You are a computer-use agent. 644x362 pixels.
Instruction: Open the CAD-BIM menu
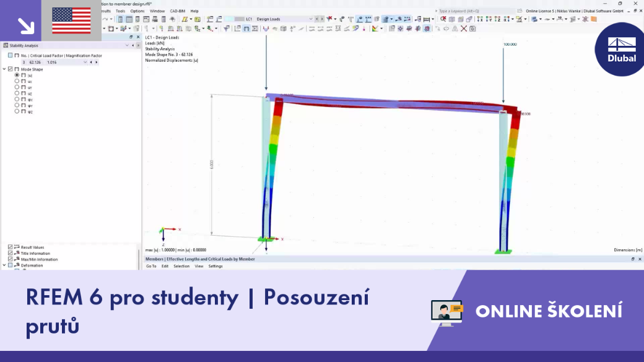[178, 11]
